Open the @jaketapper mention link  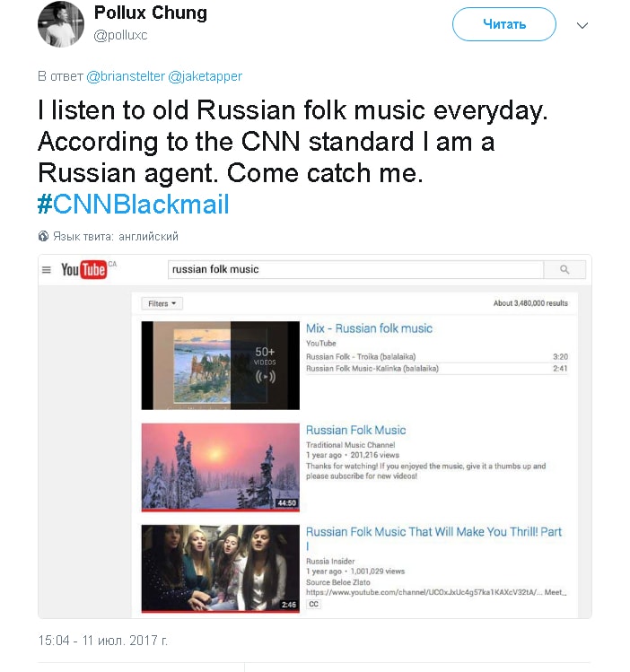point(206,76)
